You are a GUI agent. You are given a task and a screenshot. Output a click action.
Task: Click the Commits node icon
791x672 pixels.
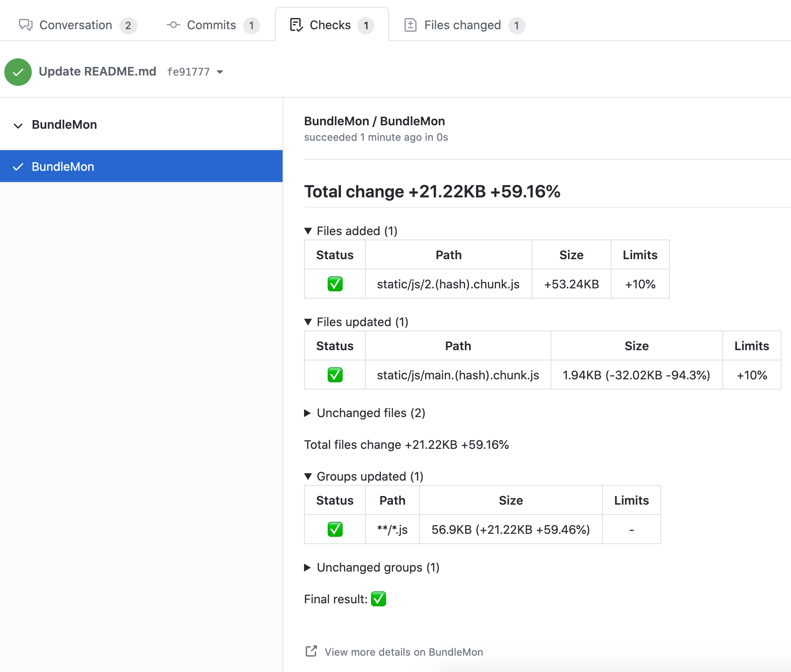173,25
